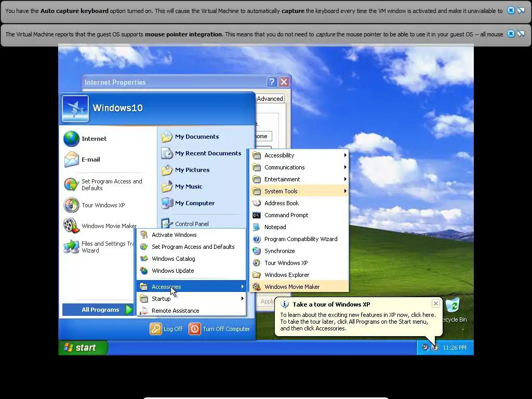The height and width of the screenshot is (399, 532).
Task: Open Windows Catalog
Action: (191, 259)
